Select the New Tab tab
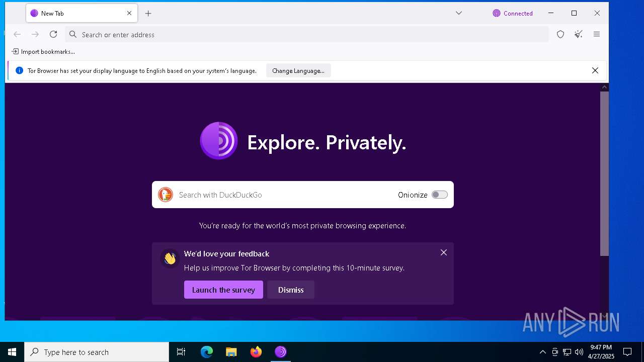Viewport: 644px width, 362px height. [x=82, y=14]
